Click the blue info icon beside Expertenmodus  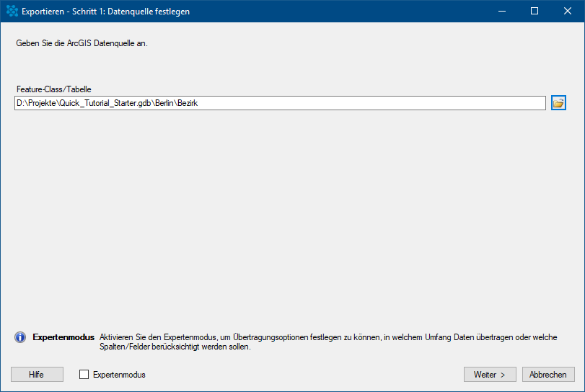20,337
